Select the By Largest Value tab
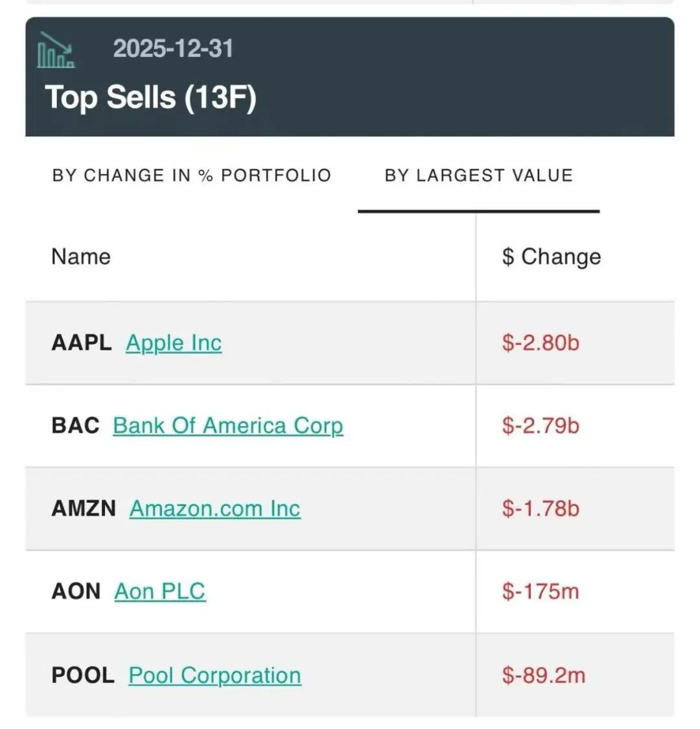The width and height of the screenshot is (700, 729). pos(478,176)
